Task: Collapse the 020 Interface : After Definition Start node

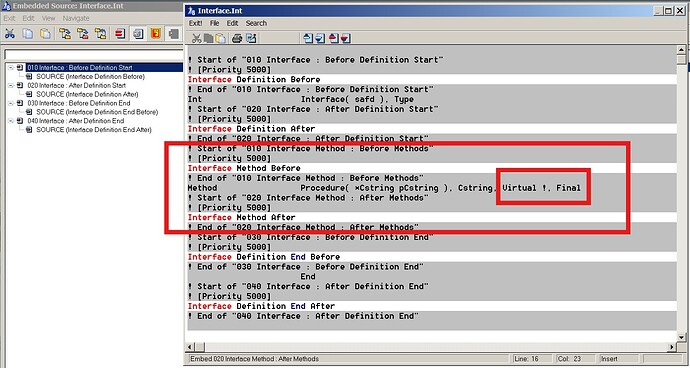Action: 11,85
